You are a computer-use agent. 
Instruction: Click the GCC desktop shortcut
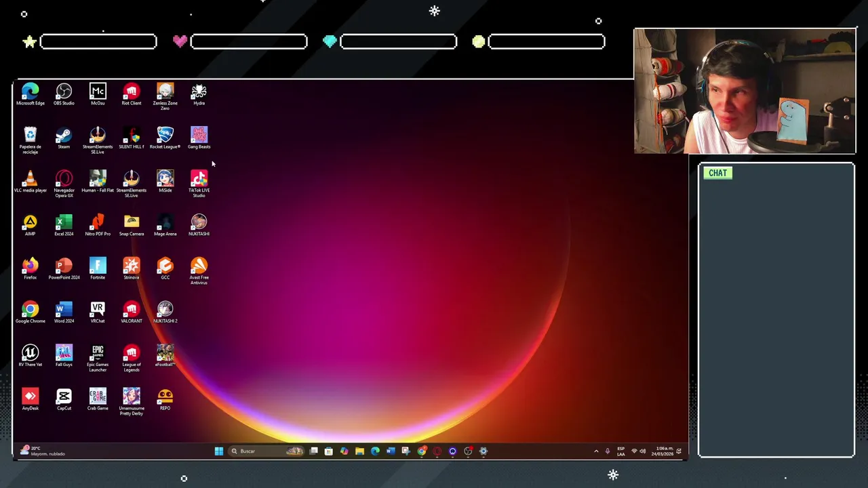point(165,268)
